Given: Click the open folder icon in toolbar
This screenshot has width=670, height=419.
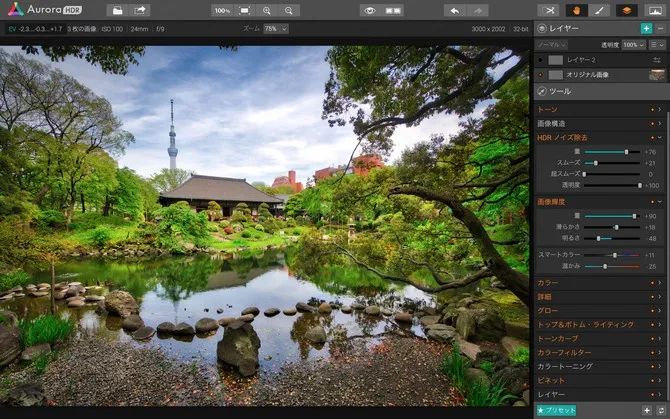Looking at the screenshot, I should point(117,10).
